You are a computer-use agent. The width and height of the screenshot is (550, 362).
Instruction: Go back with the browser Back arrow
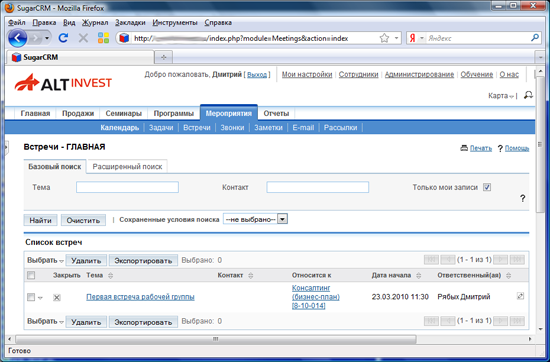coord(18,38)
